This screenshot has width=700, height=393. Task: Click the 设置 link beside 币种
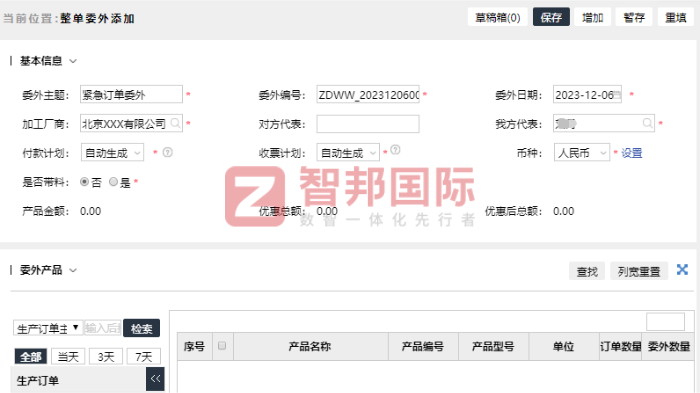632,153
